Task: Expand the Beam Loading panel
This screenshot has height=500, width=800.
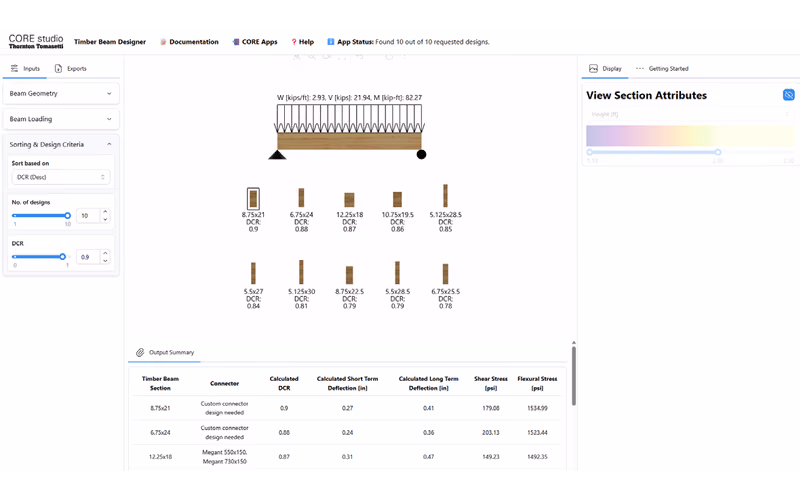Action: click(61, 119)
